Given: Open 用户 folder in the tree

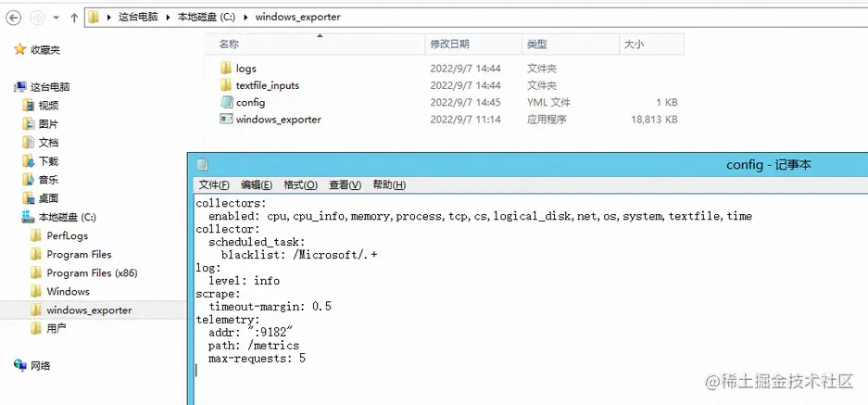Looking at the screenshot, I should [57, 329].
